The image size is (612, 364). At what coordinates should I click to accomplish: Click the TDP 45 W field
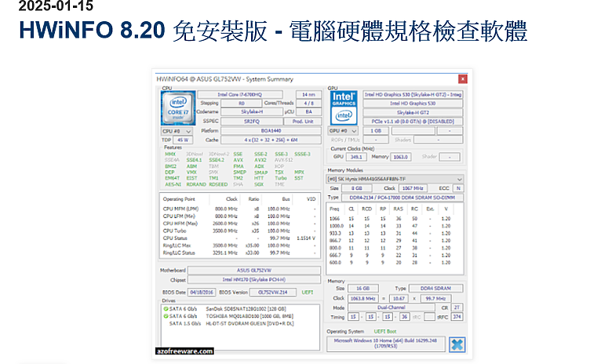pos(183,140)
